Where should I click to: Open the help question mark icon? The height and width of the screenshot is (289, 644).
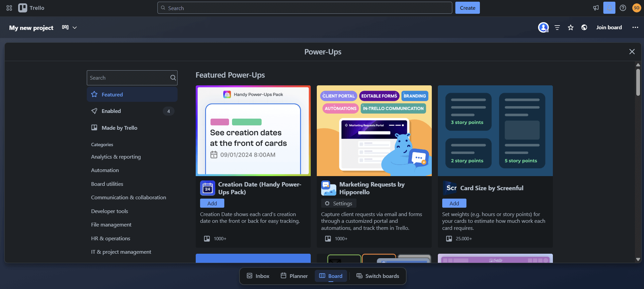pyautogui.click(x=623, y=8)
